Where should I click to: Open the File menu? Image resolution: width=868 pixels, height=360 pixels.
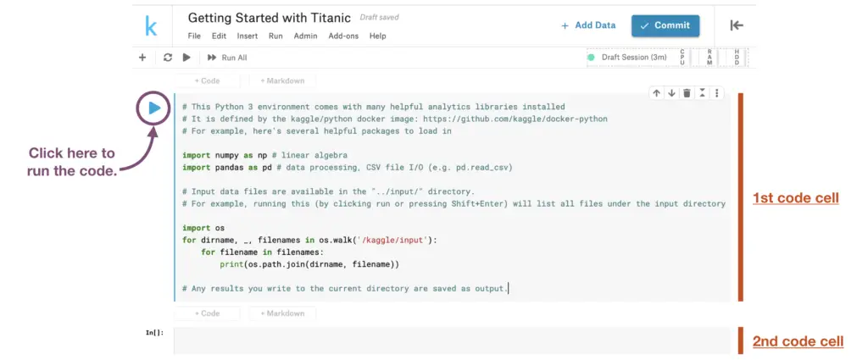pyautogui.click(x=194, y=36)
